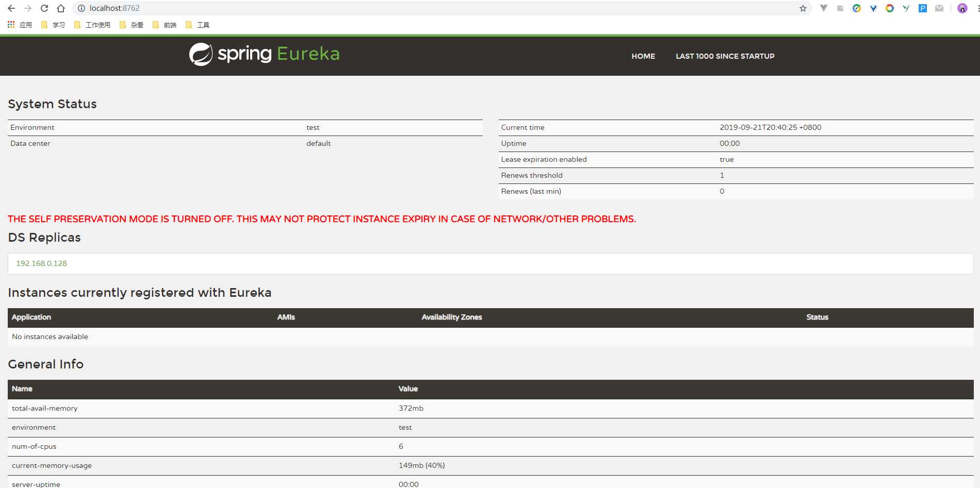This screenshot has width=980, height=488.
Task: Click the Current time value 2019-09-21T20:40:25 +0800
Action: pyautogui.click(x=771, y=127)
